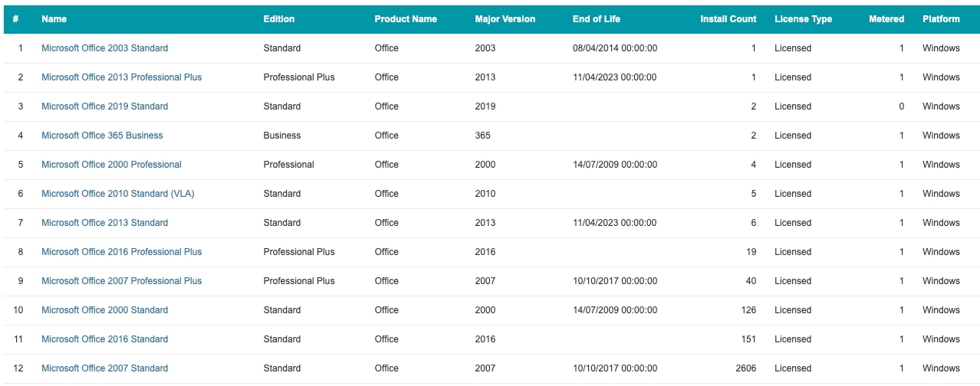
Task: Open Microsoft Office 365 Business link
Action: pyautogui.click(x=102, y=136)
